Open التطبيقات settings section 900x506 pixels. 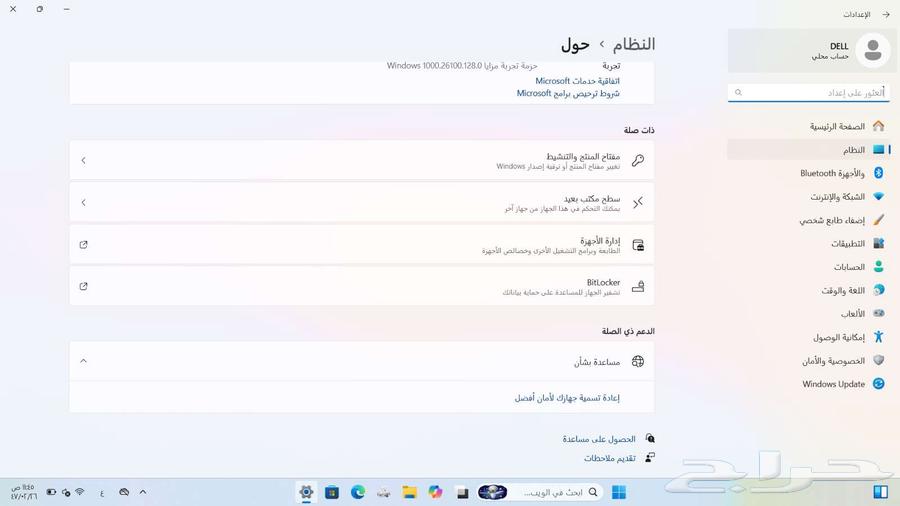point(809,243)
